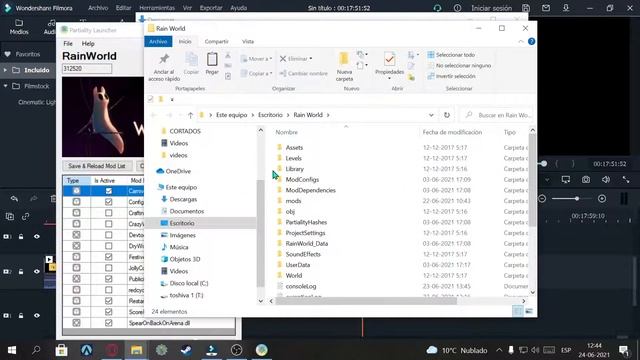Click Filmora undo arrow icon
The height and width of the screenshot is (360, 640).
[x=14, y=199]
